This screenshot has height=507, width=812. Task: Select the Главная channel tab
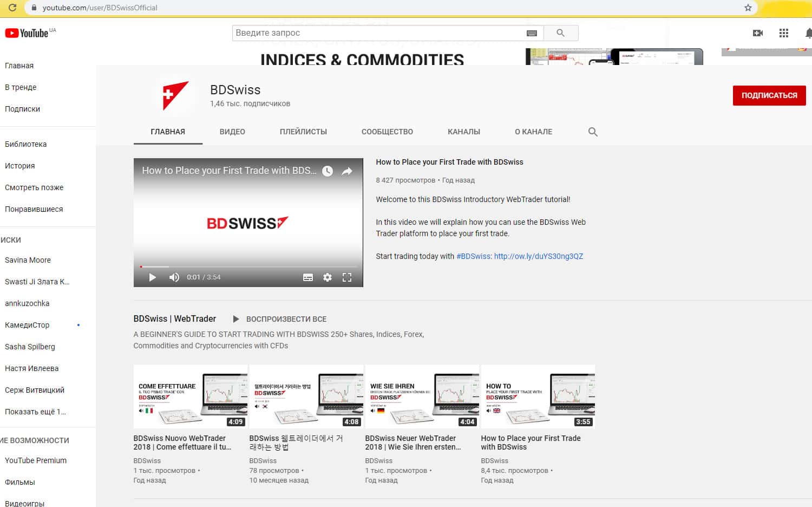click(x=168, y=132)
